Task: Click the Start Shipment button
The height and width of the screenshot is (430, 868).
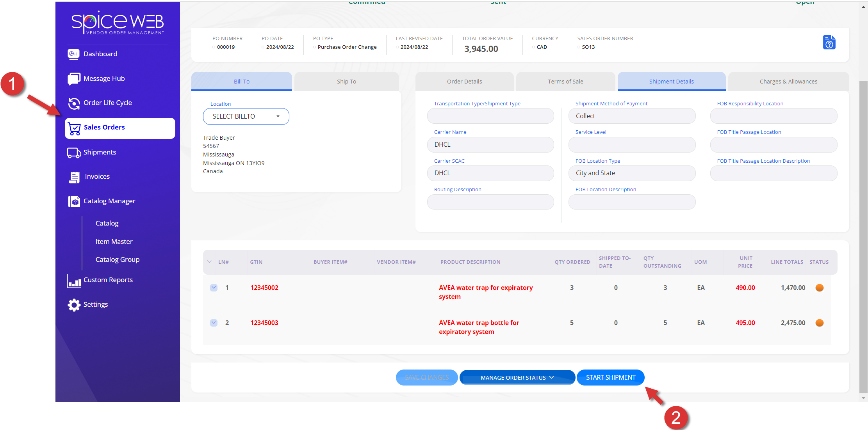Action: pyautogui.click(x=611, y=377)
